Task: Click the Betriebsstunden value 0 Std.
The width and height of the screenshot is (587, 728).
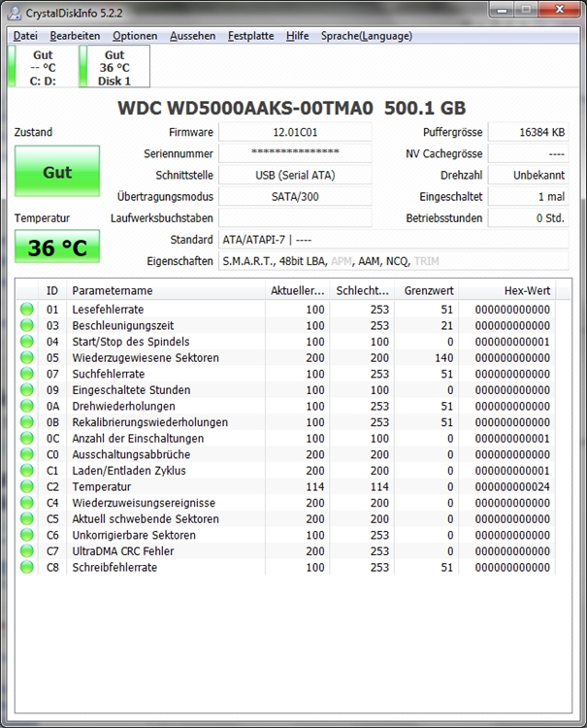Action: coord(528,217)
